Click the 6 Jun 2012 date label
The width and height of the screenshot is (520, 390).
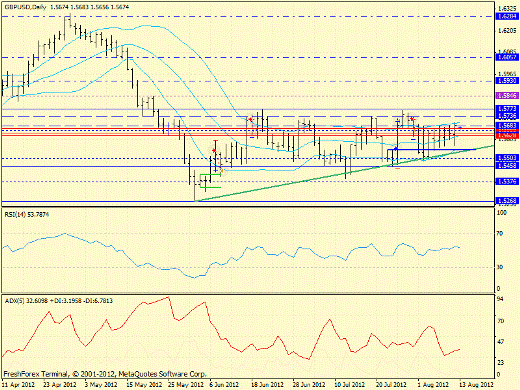pyautogui.click(x=224, y=385)
